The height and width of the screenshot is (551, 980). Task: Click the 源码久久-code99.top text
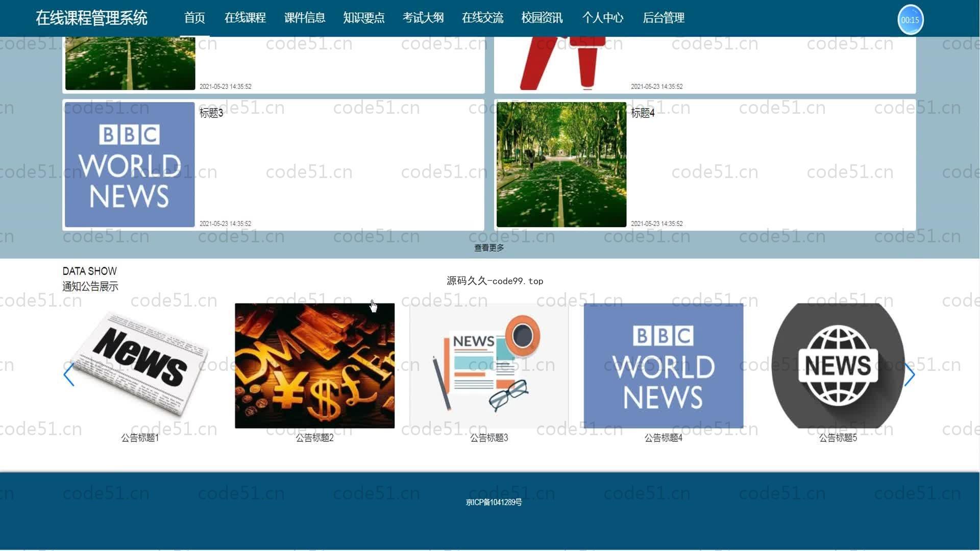coord(495,281)
